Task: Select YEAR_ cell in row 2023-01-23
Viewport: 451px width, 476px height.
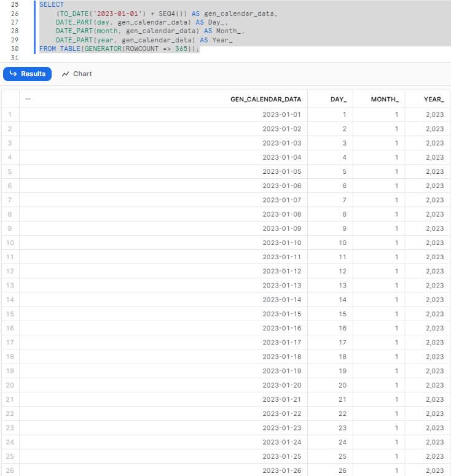Action: [428, 427]
